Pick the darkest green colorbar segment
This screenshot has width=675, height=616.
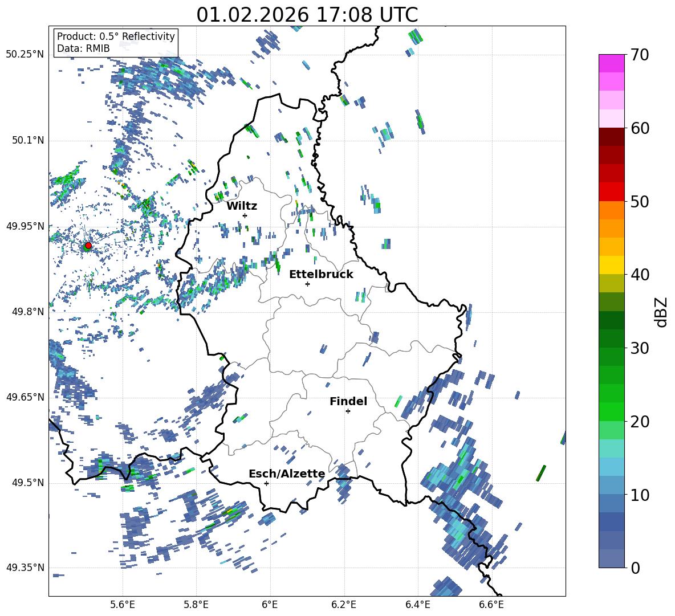[612, 320]
